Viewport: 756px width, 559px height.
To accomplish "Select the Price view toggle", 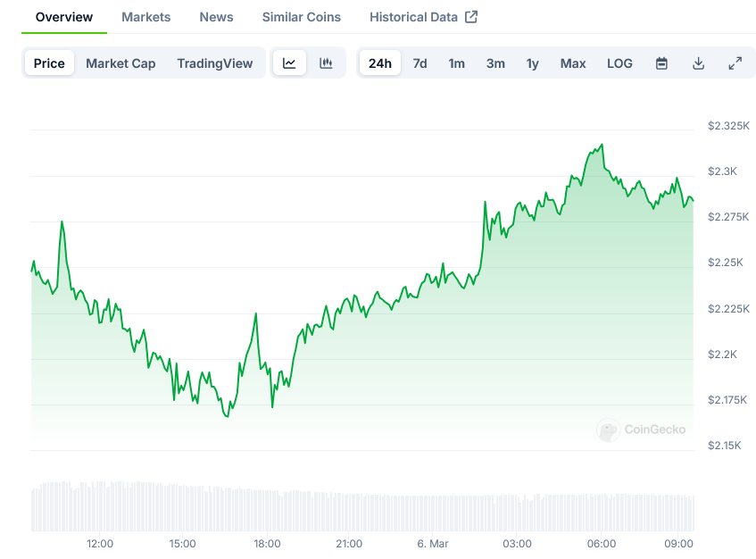I will pyautogui.click(x=49, y=63).
